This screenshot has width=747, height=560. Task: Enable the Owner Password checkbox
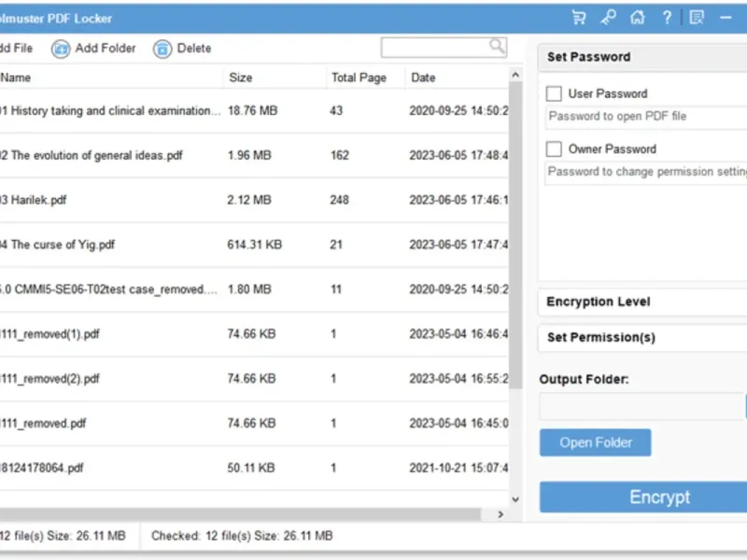click(554, 148)
